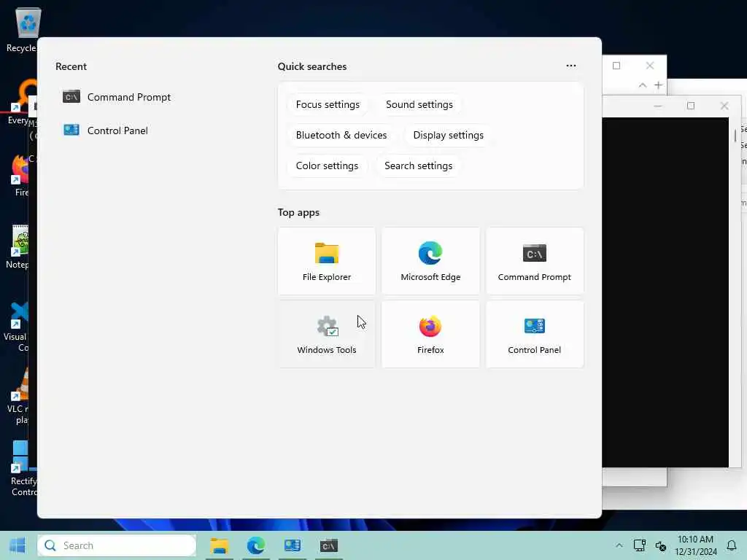Open Windows Tools from Top apps
The height and width of the screenshot is (560, 747).
point(327,334)
